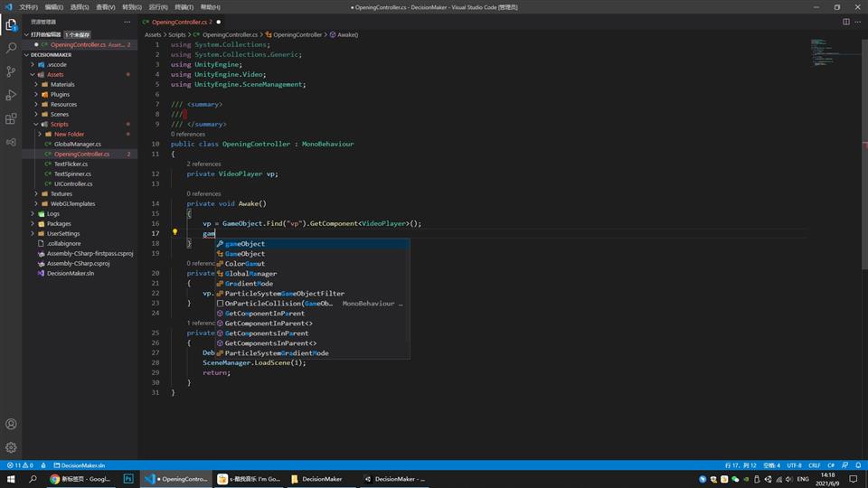
Task: Click the taskbar search icon
Action: click(33, 479)
